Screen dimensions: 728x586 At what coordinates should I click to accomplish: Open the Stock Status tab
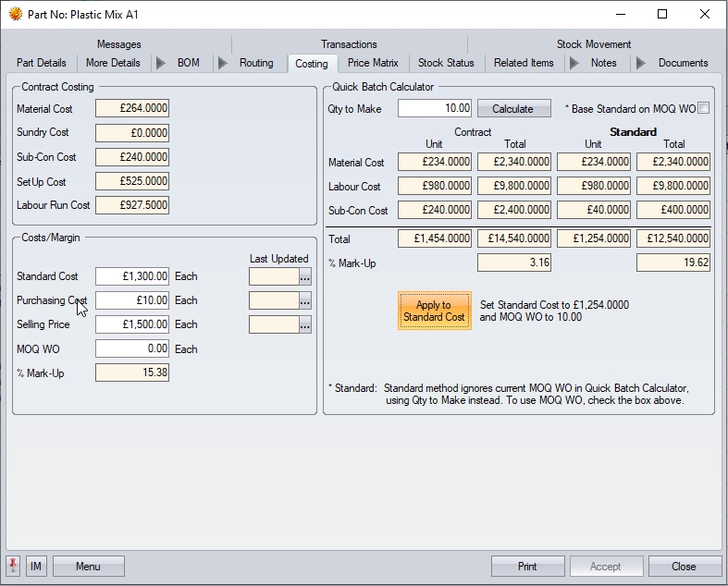pos(446,63)
